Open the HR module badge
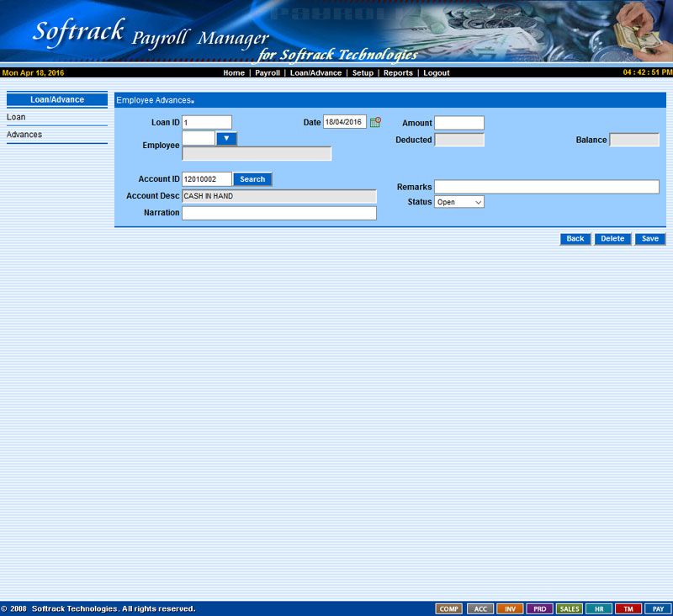The height and width of the screenshot is (616, 673). pos(598,608)
